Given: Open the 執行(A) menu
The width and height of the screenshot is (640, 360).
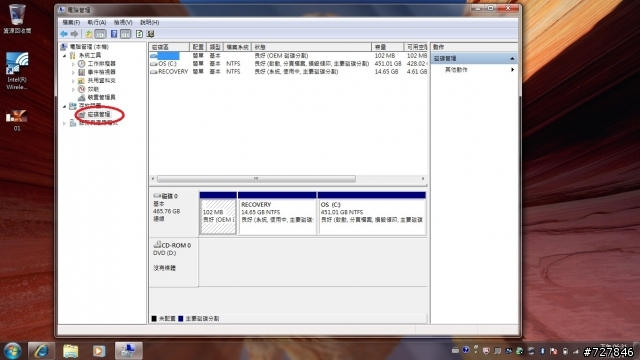Looking at the screenshot, I should (97, 22).
